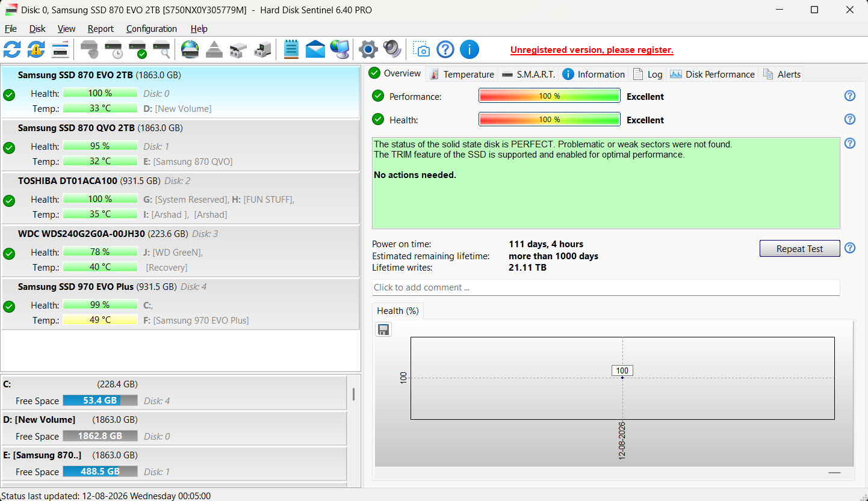Click the C: 53.4 GB free space bar
The height and width of the screenshot is (501, 868).
100,401
